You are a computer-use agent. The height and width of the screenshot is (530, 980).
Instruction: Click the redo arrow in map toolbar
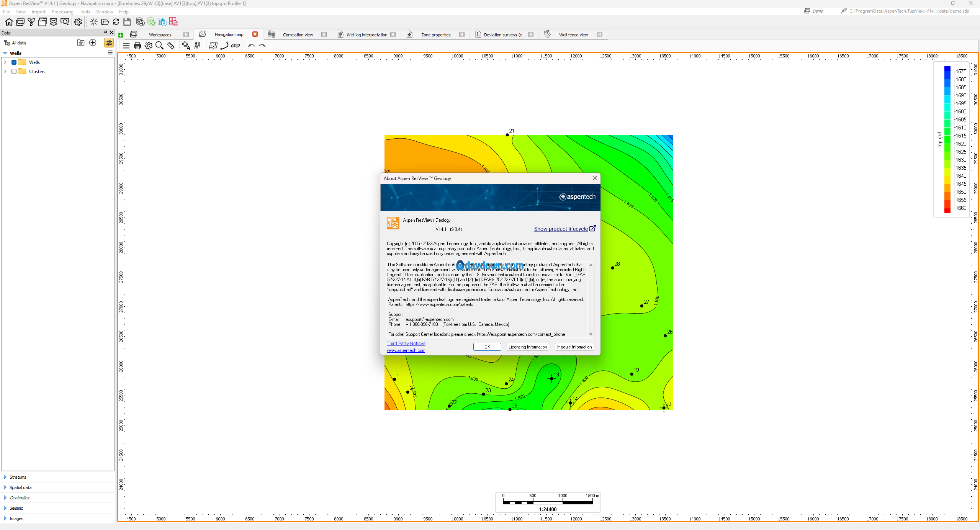tap(262, 46)
